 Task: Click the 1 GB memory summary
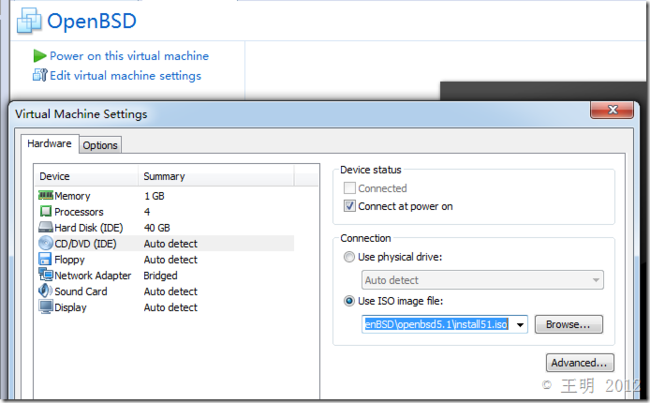click(154, 196)
